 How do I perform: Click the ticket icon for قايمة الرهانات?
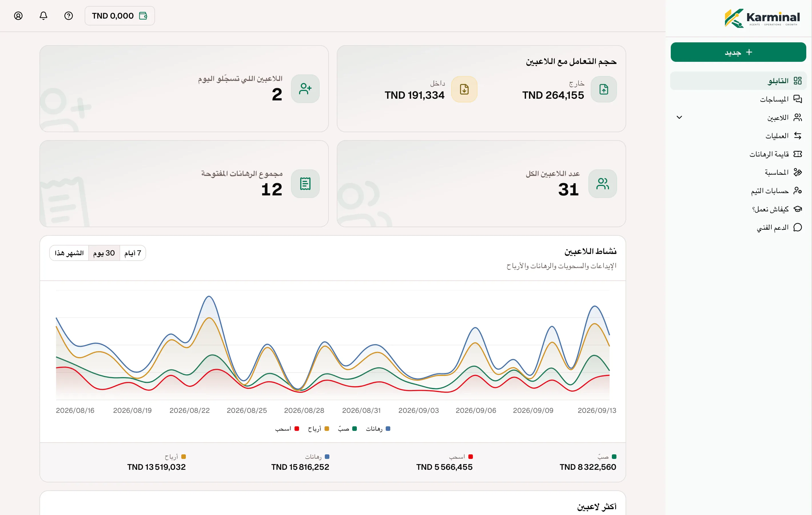point(797,154)
